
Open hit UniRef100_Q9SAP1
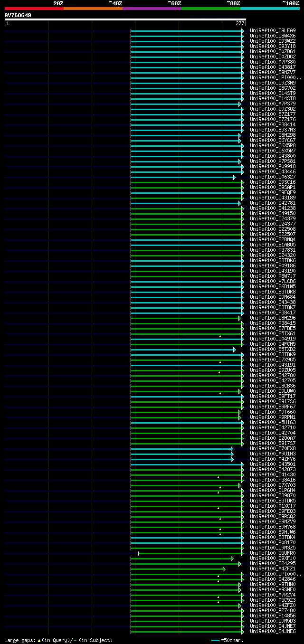273,188
